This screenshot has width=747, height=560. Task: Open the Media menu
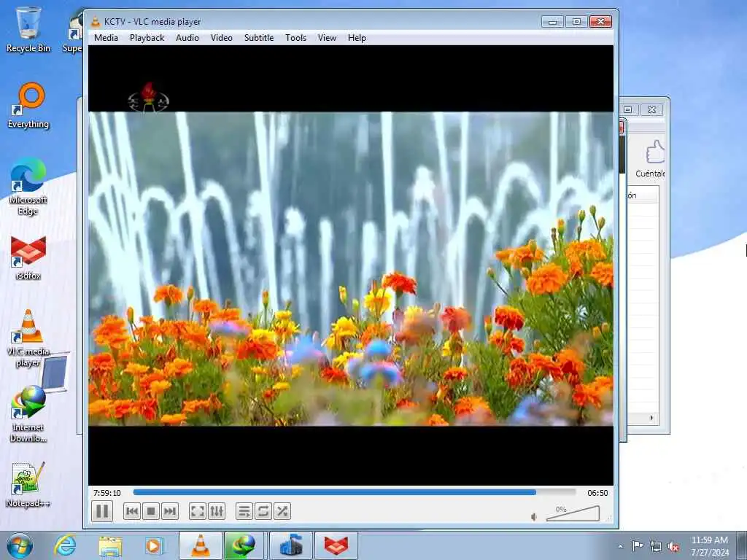pos(106,38)
